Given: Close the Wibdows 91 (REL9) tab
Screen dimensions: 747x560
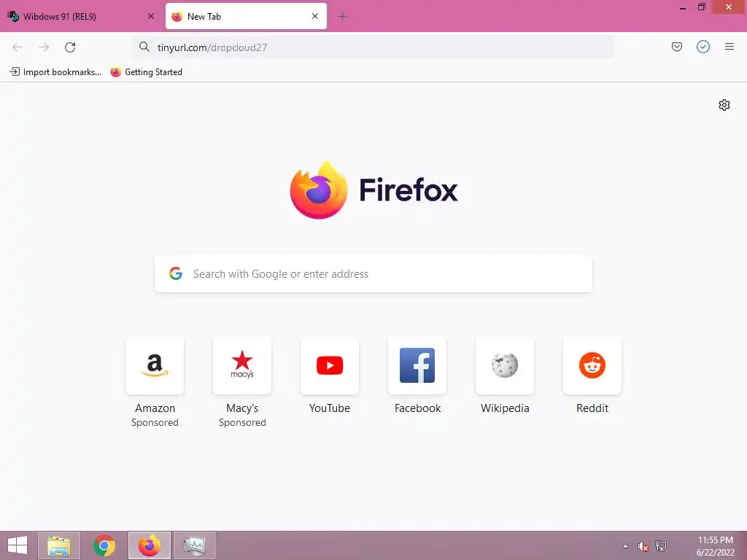Looking at the screenshot, I should [x=151, y=16].
